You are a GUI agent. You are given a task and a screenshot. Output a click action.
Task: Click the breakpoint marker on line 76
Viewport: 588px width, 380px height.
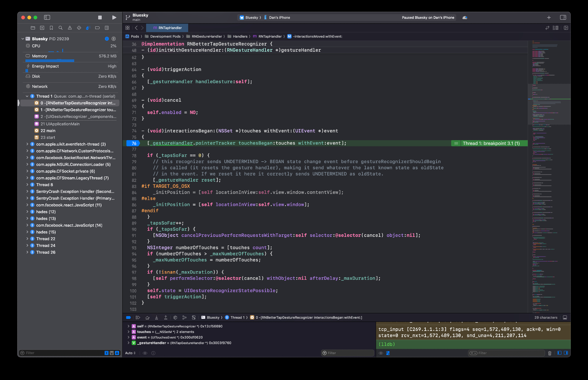[133, 143]
